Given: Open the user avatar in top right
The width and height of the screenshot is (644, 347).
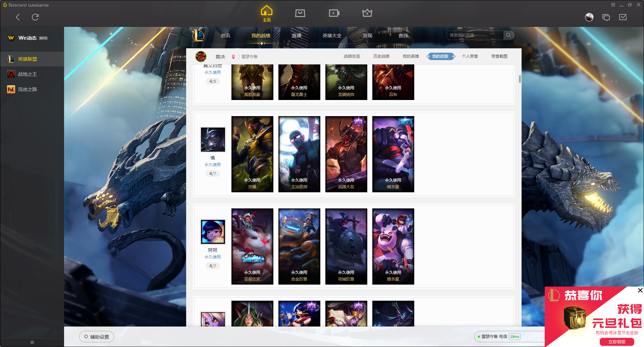Looking at the screenshot, I should (x=589, y=17).
